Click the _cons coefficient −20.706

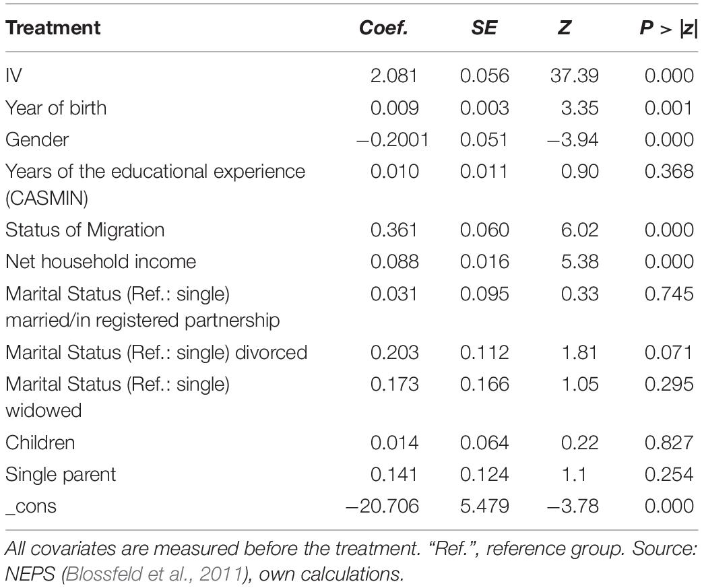tap(383, 506)
